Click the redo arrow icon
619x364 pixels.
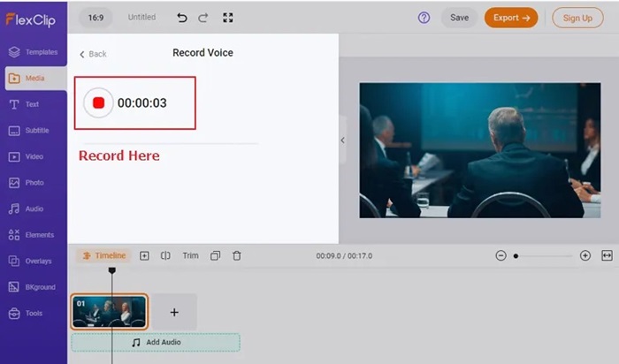click(205, 18)
